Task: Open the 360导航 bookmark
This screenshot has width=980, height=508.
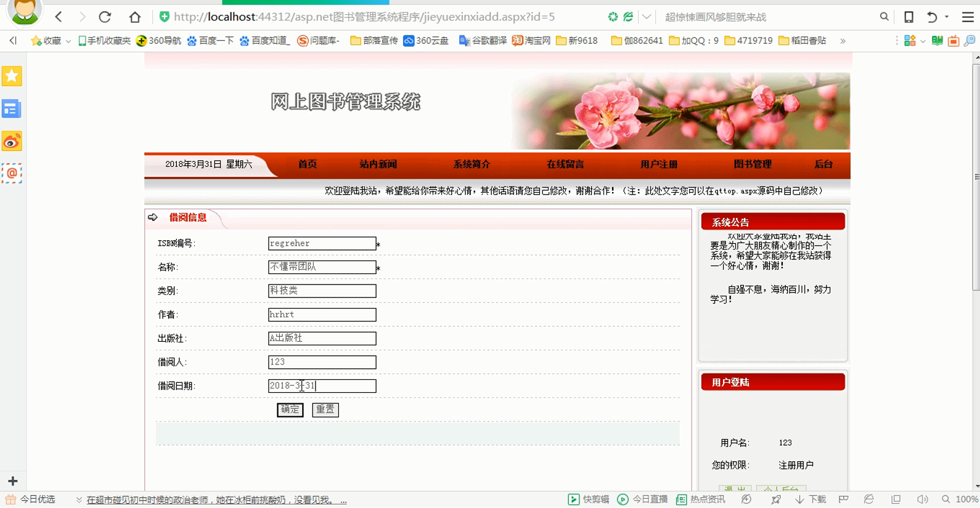Action: point(158,41)
